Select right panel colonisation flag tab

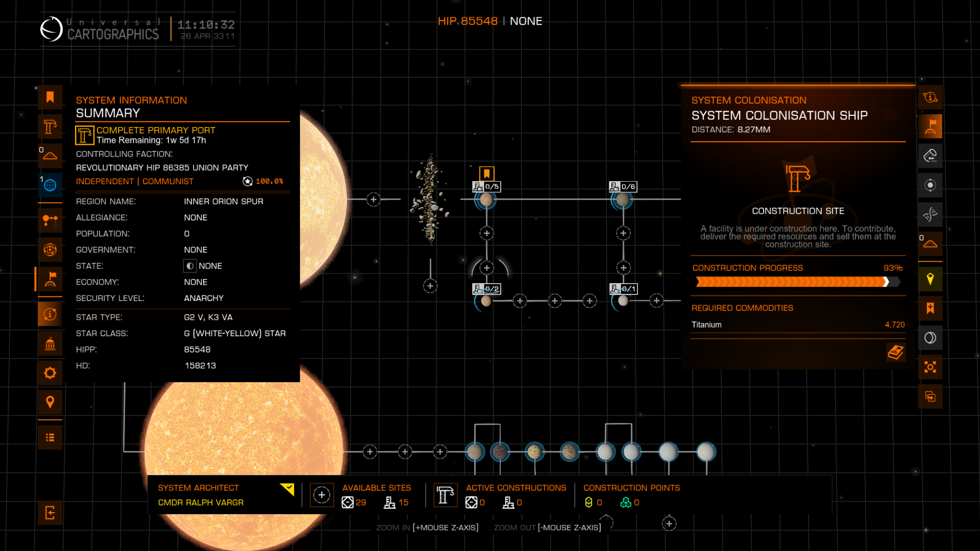pos(930,127)
